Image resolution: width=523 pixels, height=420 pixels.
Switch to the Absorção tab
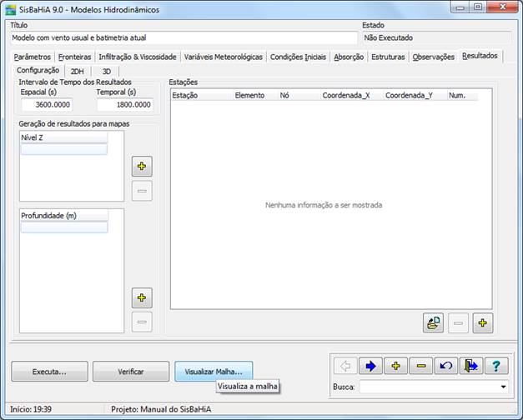[x=349, y=57]
